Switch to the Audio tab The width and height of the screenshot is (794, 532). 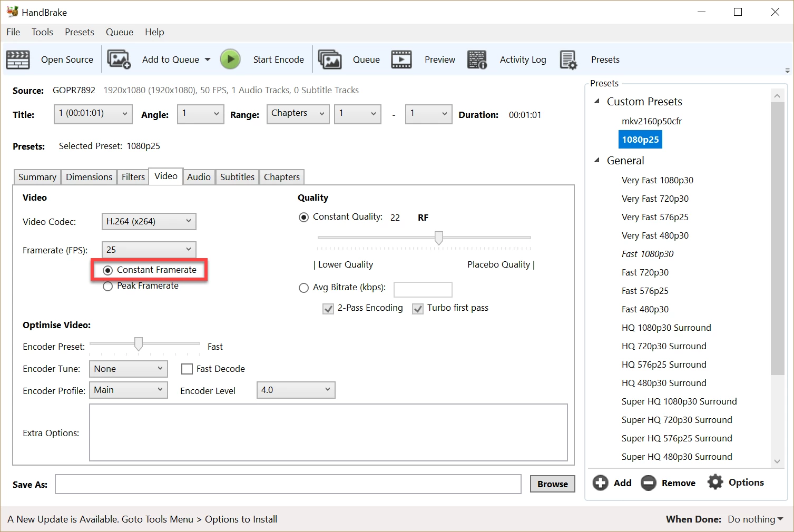point(199,177)
